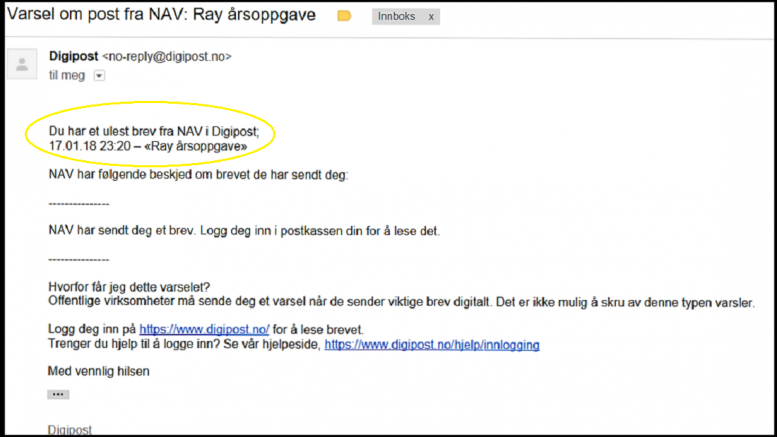Click the line NAV har følgende beskjed
Image resolution: width=777 pixels, height=437 pixels.
(198, 175)
